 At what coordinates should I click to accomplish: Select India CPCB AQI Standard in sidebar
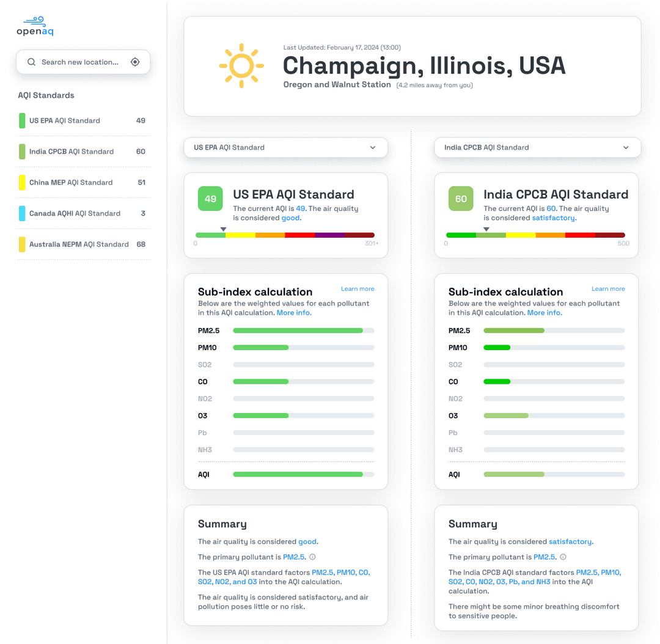tap(83, 152)
